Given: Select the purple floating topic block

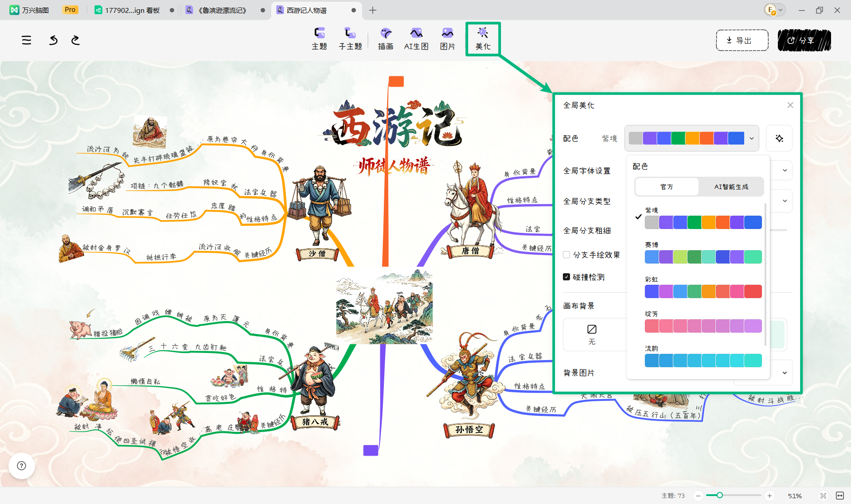Looking at the screenshot, I should [371, 450].
